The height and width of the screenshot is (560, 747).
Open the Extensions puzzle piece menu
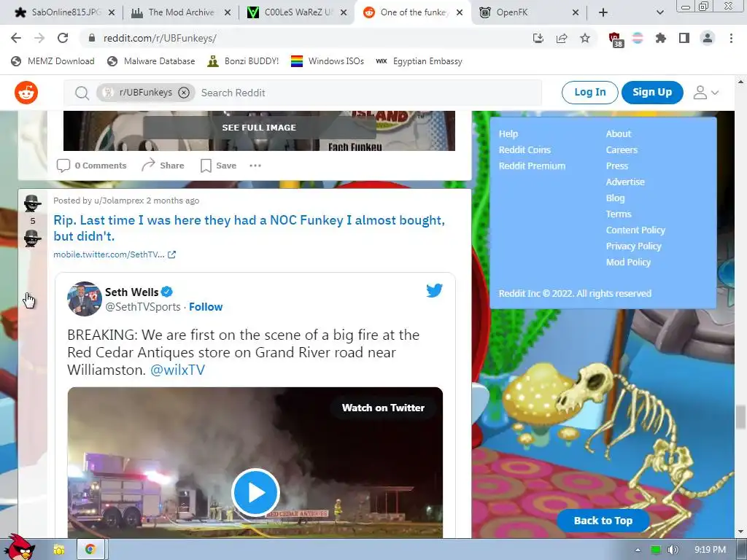pyautogui.click(x=661, y=38)
